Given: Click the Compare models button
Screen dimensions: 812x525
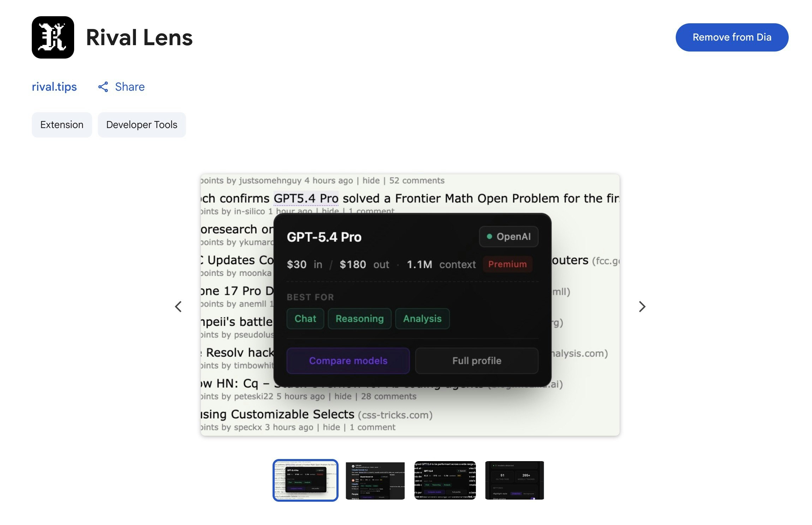Looking at the screenshot, I should point(348,361).
